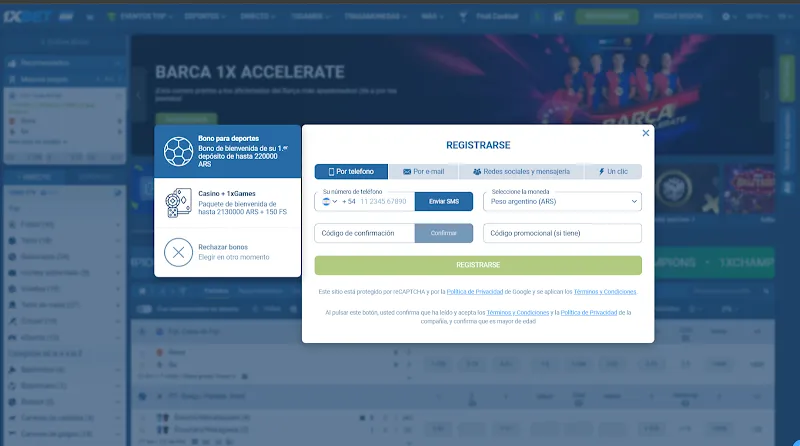Open the Peso argentino (ARS) currency dropdown
The image size is (800, 446).
[x=562, y=202]
